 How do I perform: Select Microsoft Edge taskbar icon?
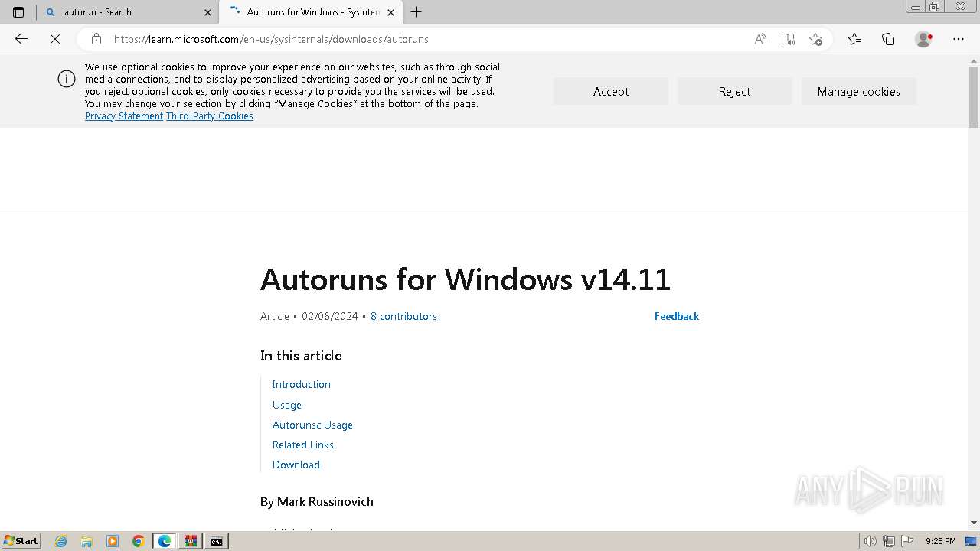coord(165,541)
